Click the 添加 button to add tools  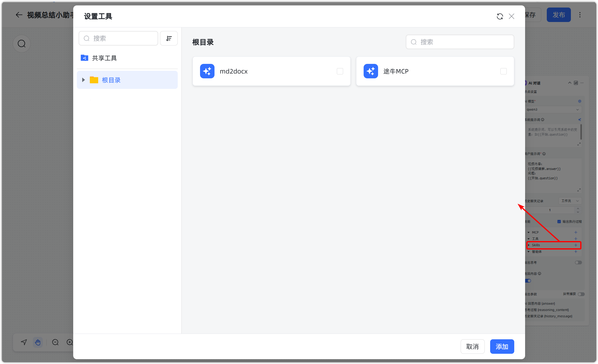click(x=502, y=347)
